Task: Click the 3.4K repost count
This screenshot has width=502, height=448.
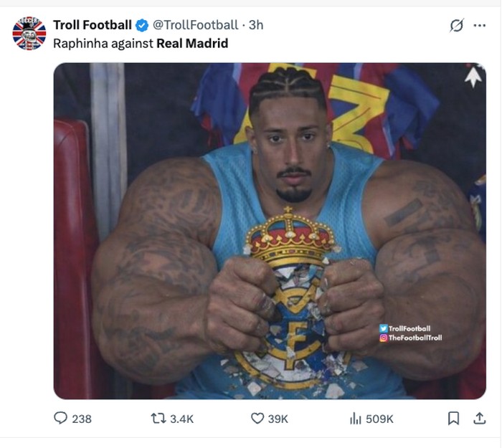Action: pyautogui.click(x=182, y=419)
